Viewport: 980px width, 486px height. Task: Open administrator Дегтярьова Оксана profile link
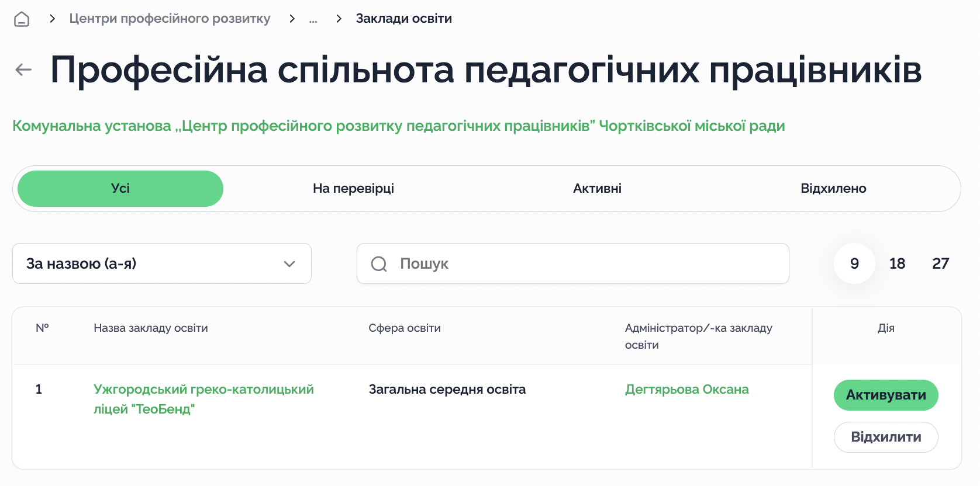(686, 390)
